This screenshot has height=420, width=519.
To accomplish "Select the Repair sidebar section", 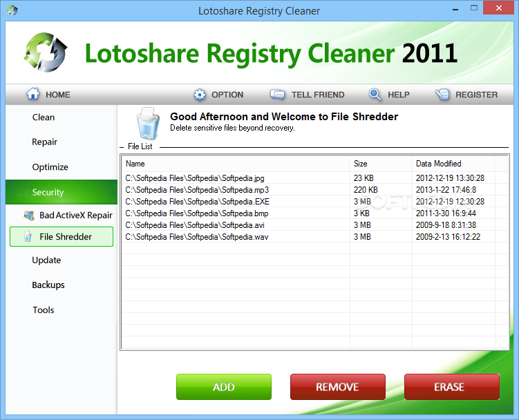I will (x=44, y=142).
